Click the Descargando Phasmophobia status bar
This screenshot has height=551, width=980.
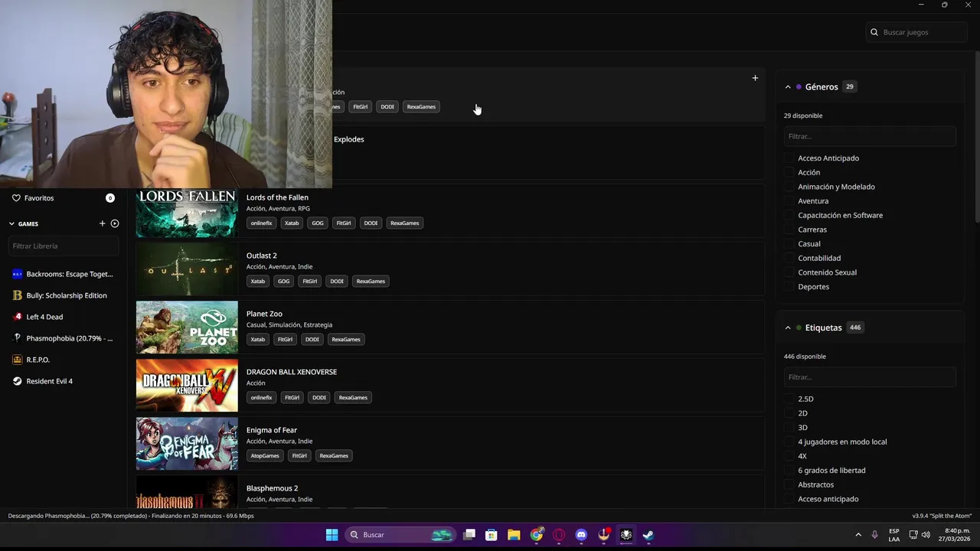tap(131, 516)
